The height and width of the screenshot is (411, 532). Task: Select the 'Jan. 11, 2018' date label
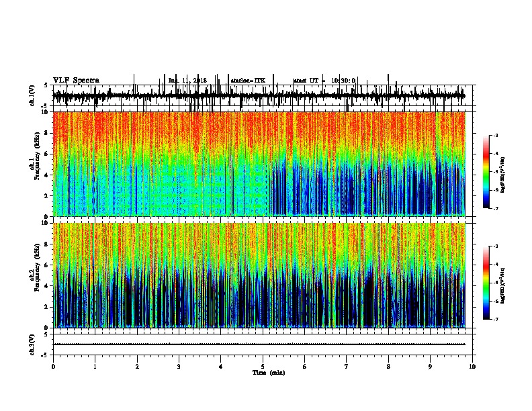point(187,81)
